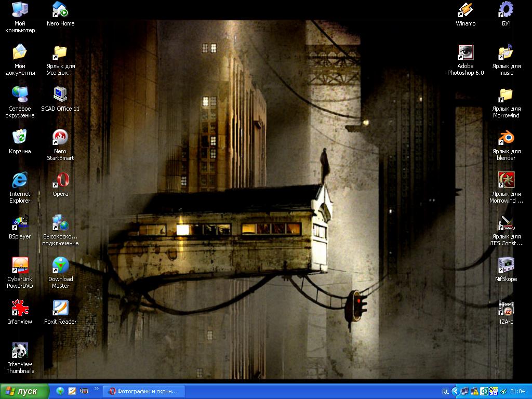Screen dimensions: 532x399
Task: Click the tablet pen tray icon
Action: click(x=503, y=391)
